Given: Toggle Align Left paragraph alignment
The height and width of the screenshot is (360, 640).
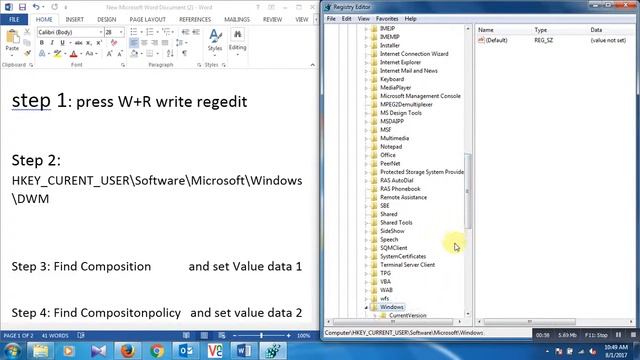Looking at the screenshot, I should [x=133, y=42].
